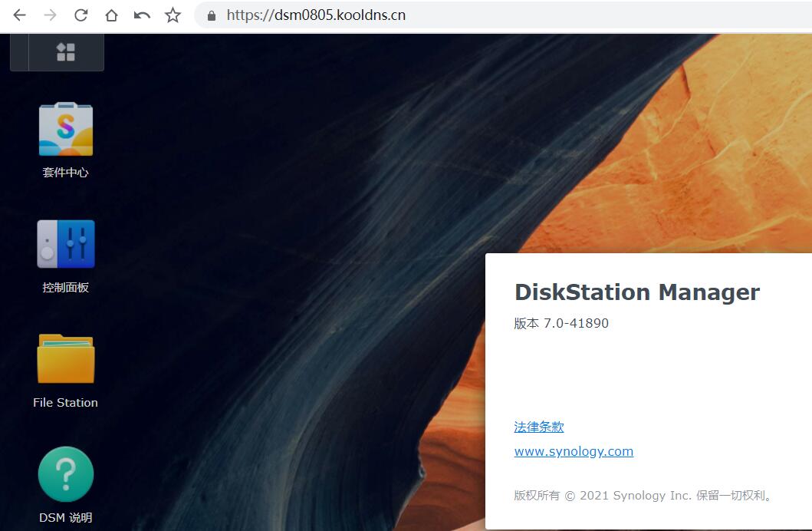Click the undo/restore closed tab arrow
The width and height of the screenshot is (812, 531).
coord(142,15)
